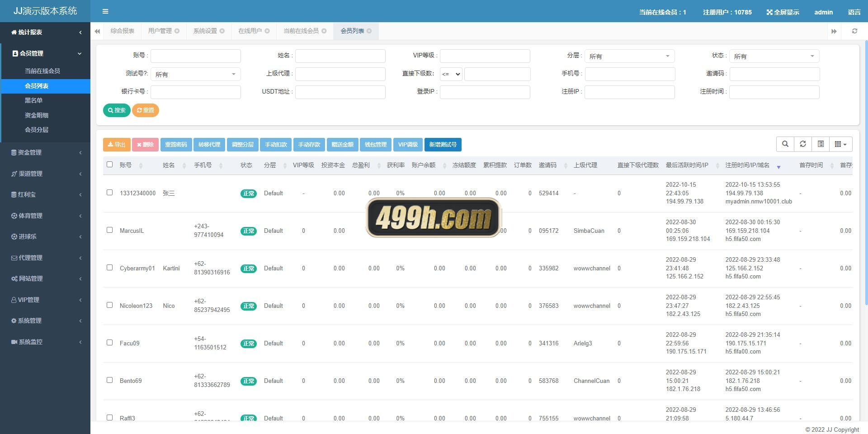Tick the MarcusIL row checkbox
The height and width of the screenshot is (434, 868).
109,230
